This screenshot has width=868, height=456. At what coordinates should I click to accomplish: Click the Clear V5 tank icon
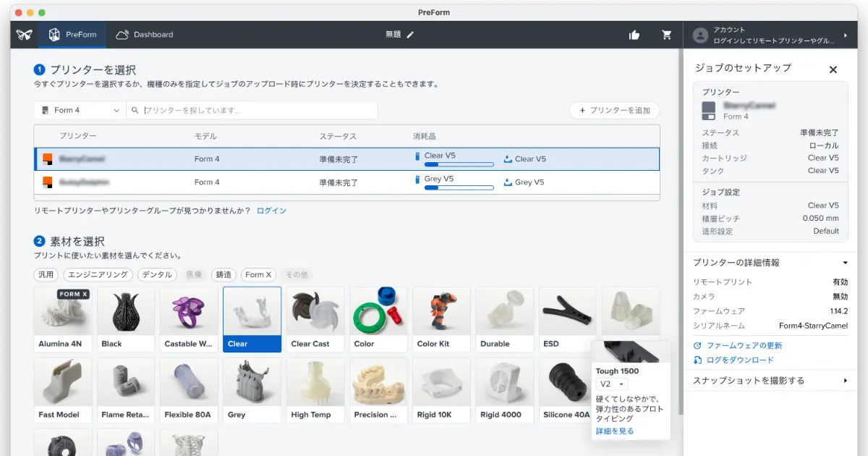[x=507, y=159]
